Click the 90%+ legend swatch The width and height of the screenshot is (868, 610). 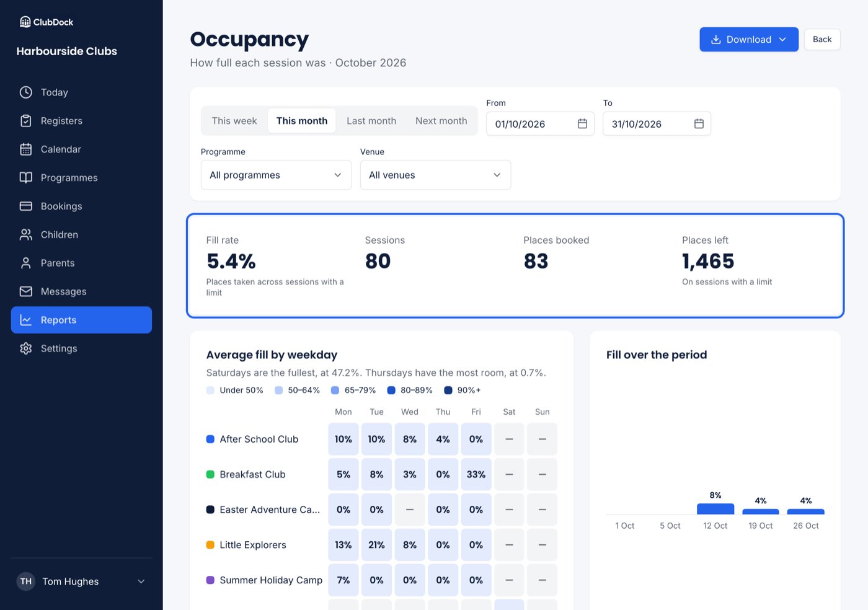tap(448, 391)
